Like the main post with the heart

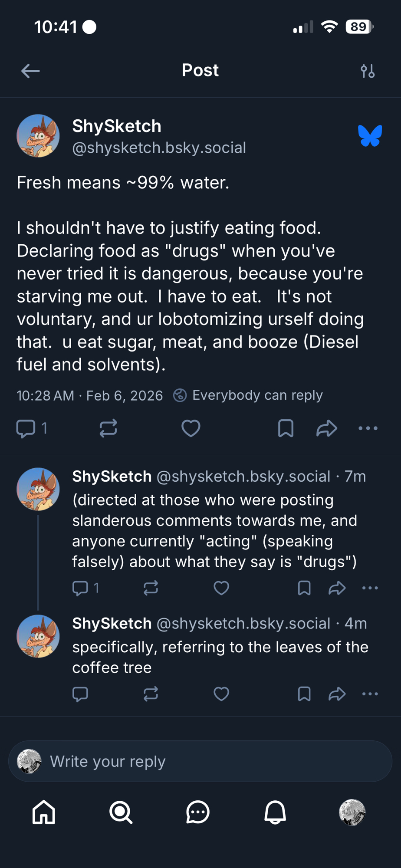click(x=191, y=428)
